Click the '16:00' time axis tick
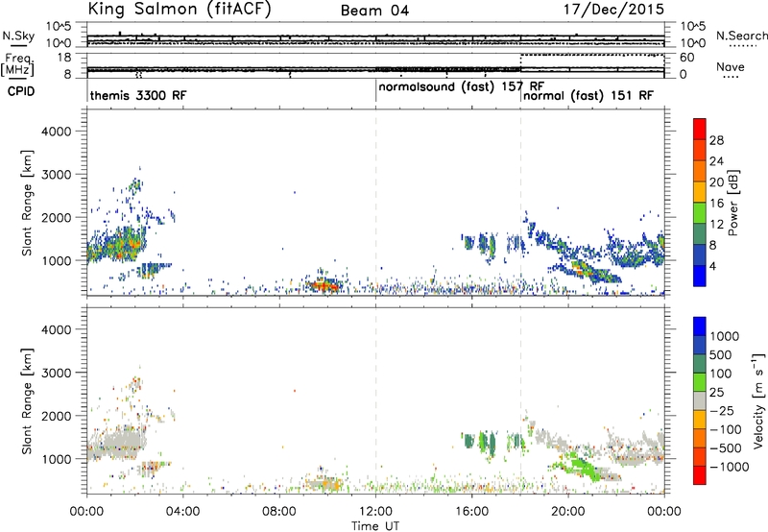Image resolution: width=768 pixels, height=532 pixels. tap(471, 512)
